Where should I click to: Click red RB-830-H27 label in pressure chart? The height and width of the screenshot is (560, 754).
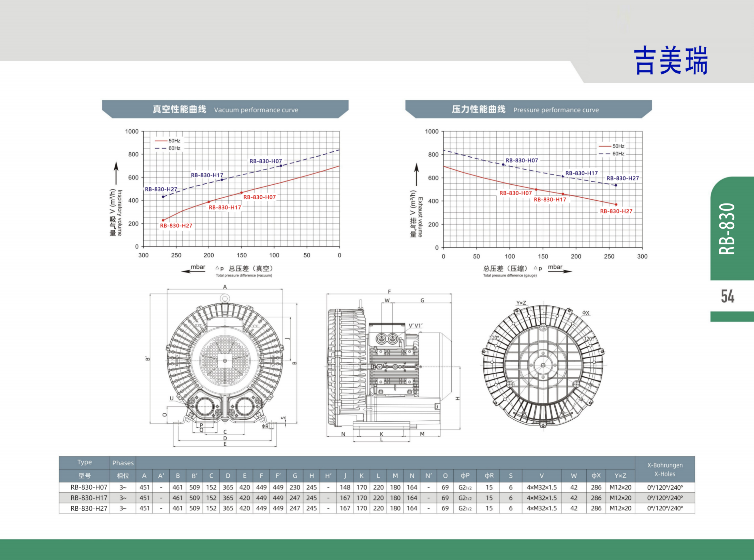[616, 211]
